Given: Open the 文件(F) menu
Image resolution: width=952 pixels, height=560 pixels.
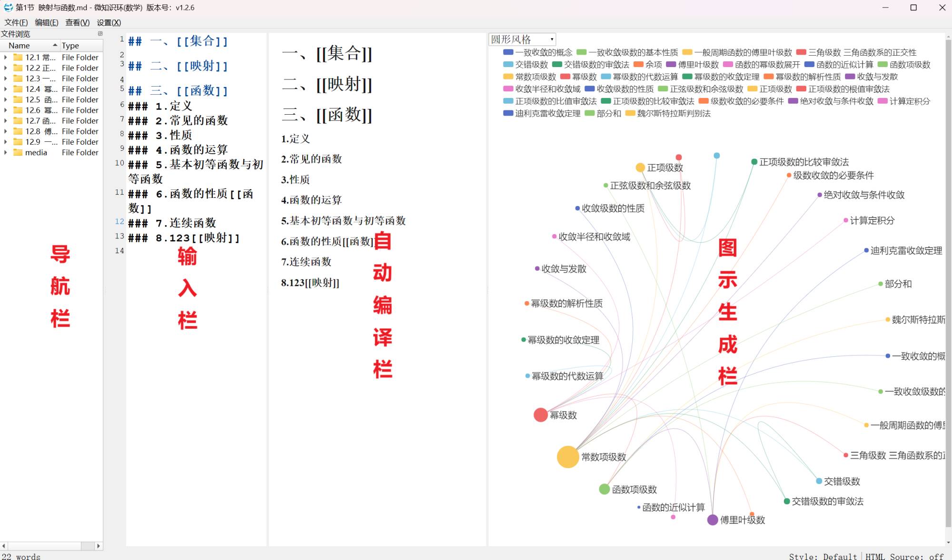Looking at the screenshot, I should [16, 22].
